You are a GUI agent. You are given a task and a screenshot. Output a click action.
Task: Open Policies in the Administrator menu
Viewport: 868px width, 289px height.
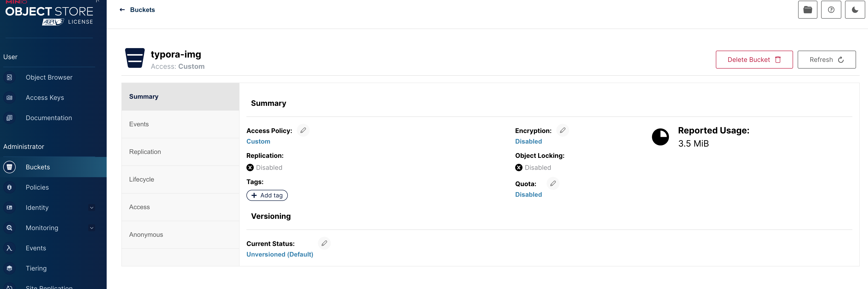37,187
